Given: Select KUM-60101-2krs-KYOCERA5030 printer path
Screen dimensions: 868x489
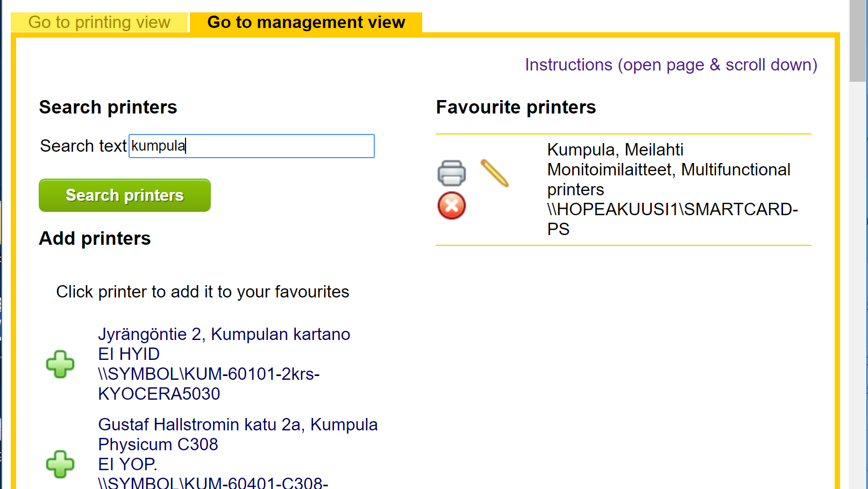Looking at the screenshot, I should point(209,384).
